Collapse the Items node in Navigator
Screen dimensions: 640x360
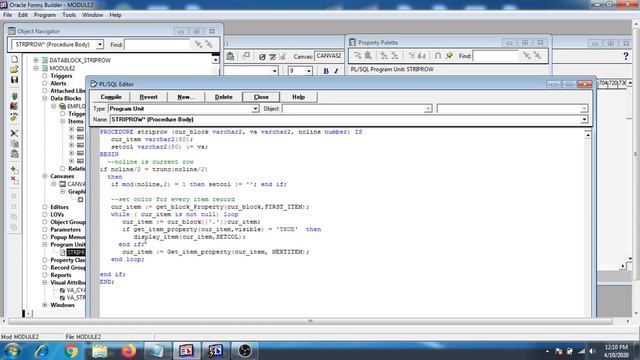(x=62, y=121)
